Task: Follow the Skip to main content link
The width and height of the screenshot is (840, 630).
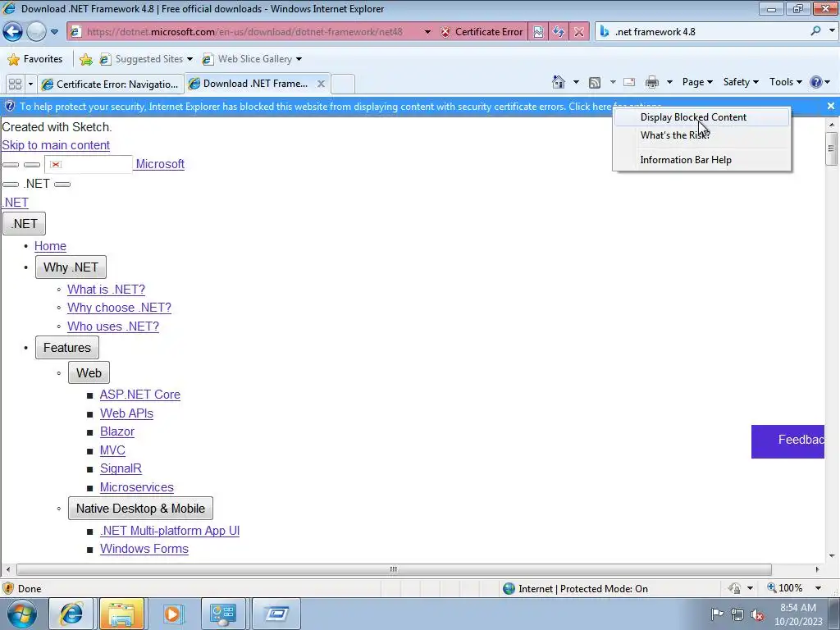Action: [56, 145]
